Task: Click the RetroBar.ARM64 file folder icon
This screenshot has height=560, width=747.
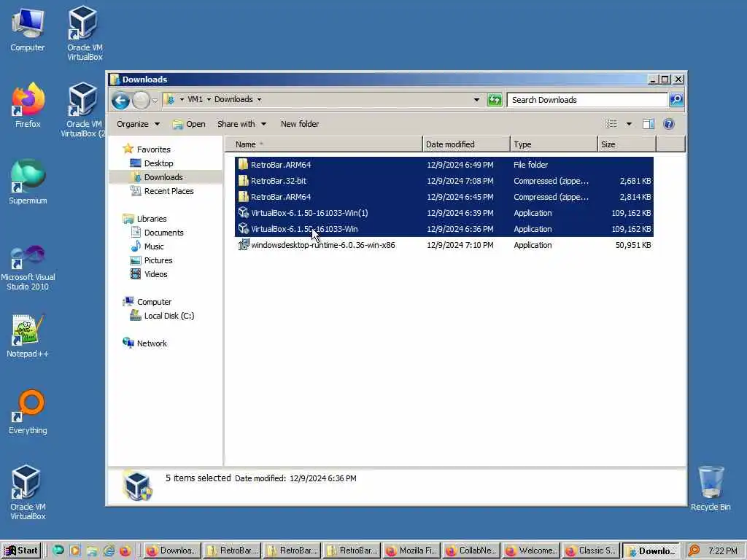Action: [x=244, y=164]
